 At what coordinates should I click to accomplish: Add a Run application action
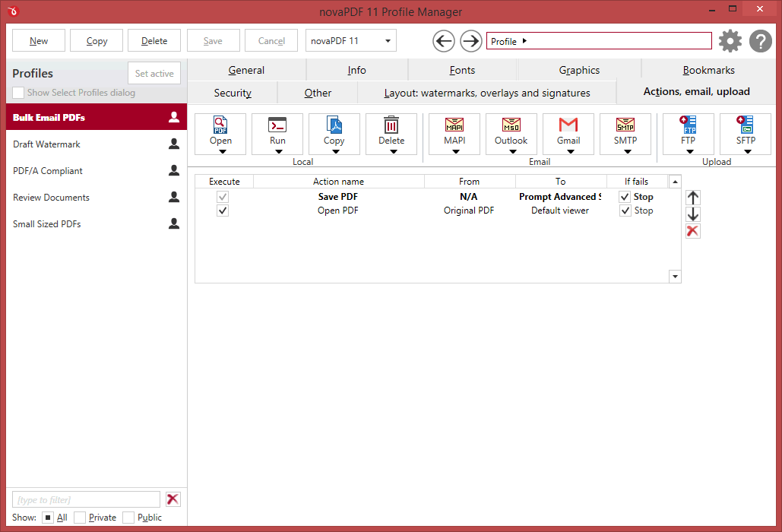pos(277,134)
